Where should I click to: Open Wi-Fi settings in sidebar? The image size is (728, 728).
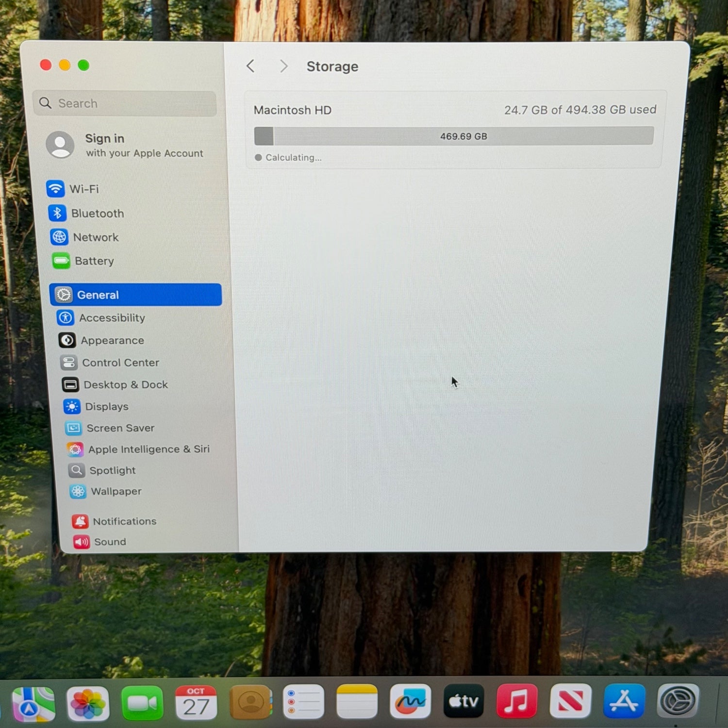pos(83,189)
